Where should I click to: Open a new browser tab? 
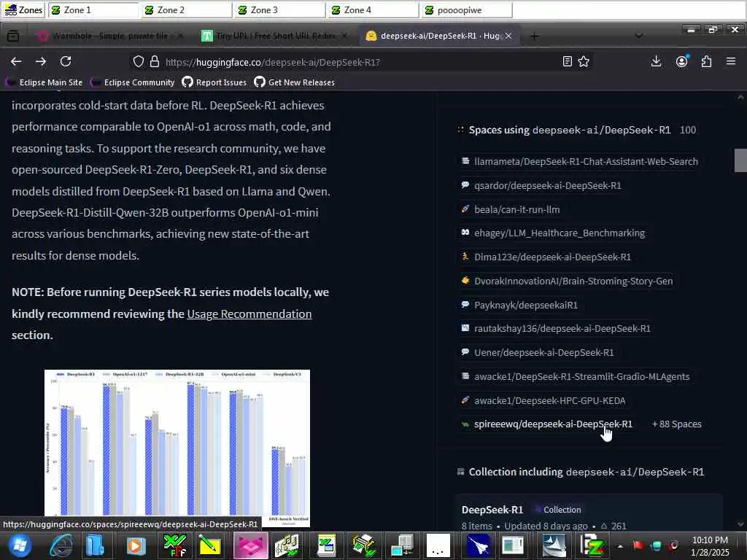[x=535, y=36]
